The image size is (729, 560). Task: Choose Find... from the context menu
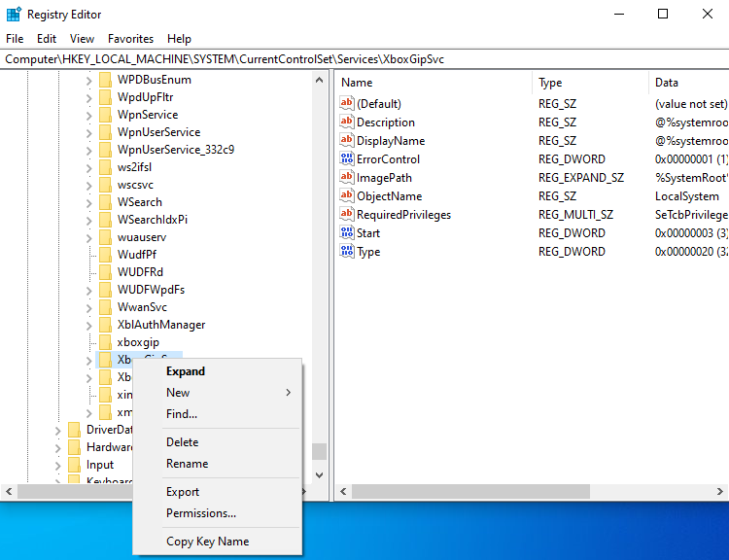(218, 414)
